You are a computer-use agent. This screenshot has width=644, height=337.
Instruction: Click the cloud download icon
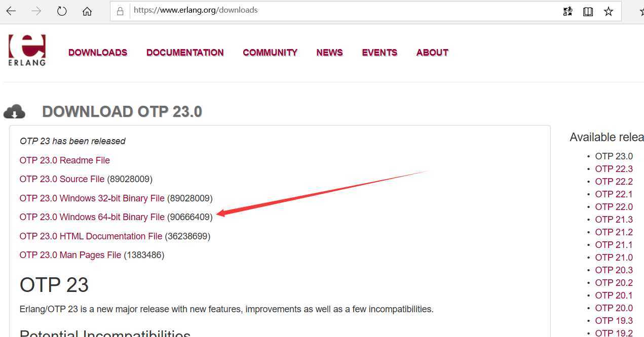click(14, 111)
